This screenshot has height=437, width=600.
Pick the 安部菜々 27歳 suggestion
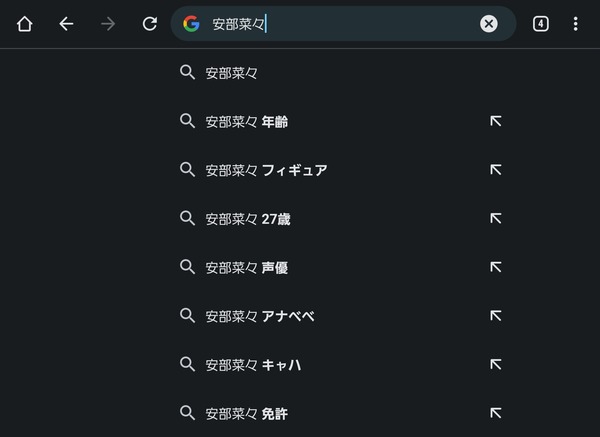point(329,218)
